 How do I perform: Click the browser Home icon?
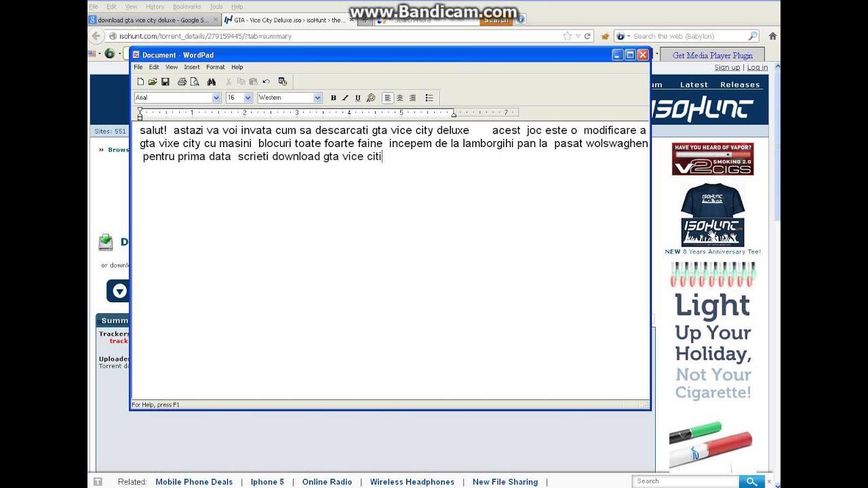click(x=772, y=36)
